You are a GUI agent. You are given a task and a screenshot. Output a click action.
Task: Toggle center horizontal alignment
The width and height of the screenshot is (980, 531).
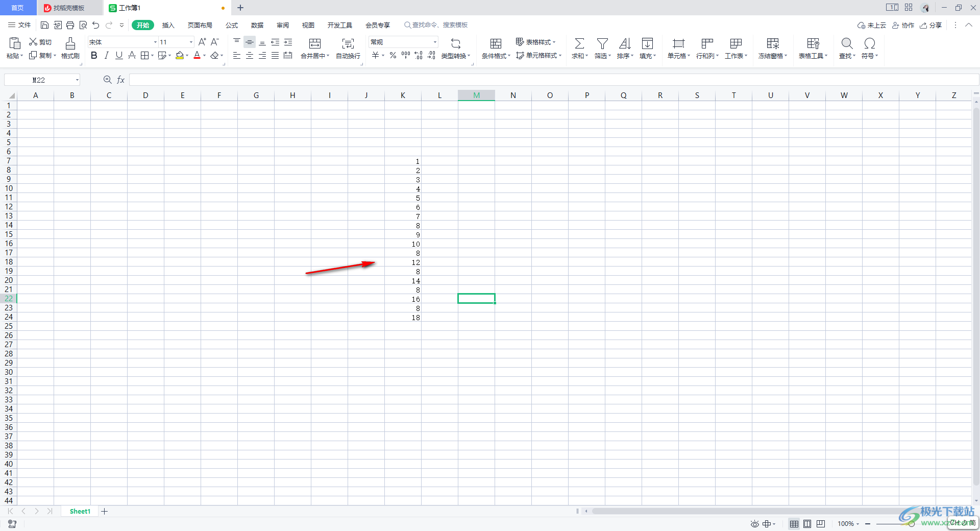click(250, 55)
